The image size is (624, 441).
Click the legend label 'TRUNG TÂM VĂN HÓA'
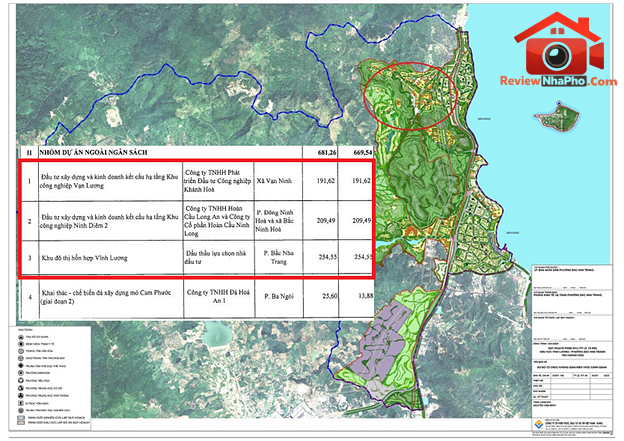[x=39, y=351]
